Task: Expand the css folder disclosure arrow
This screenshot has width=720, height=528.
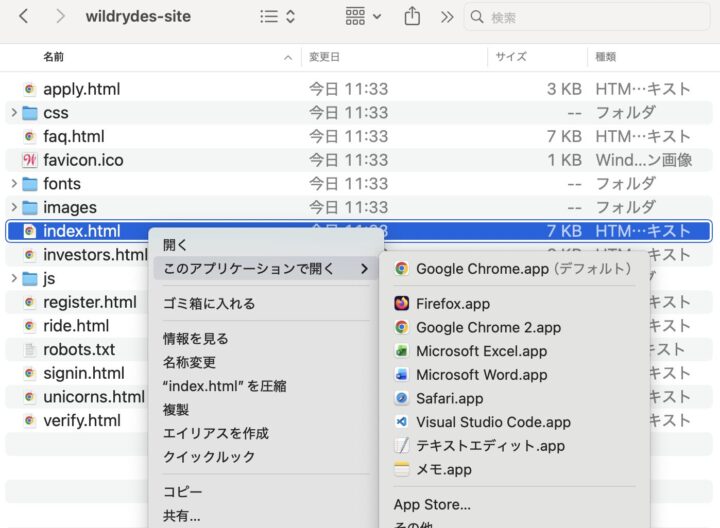Action: click(13, 113)
